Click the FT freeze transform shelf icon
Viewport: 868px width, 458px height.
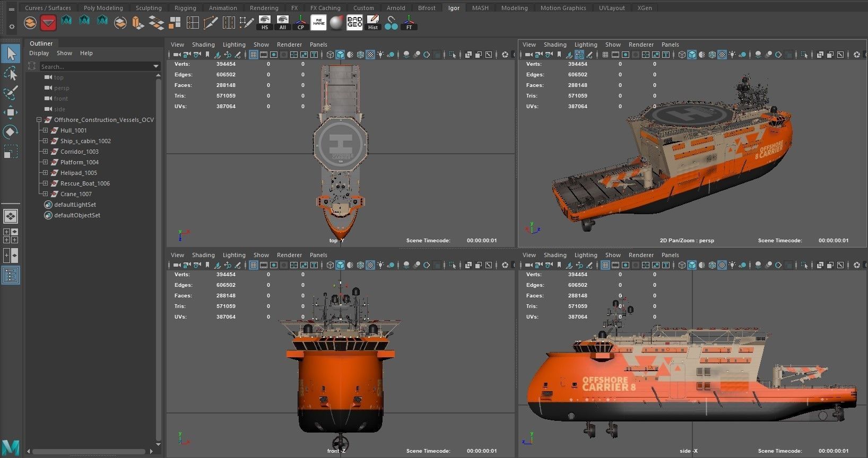coord(409,23)
